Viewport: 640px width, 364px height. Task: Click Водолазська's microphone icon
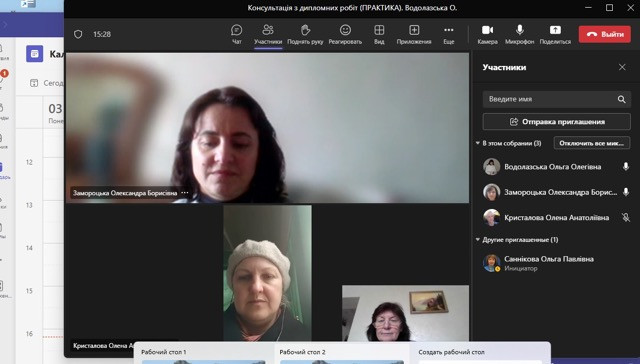point(626,166)
